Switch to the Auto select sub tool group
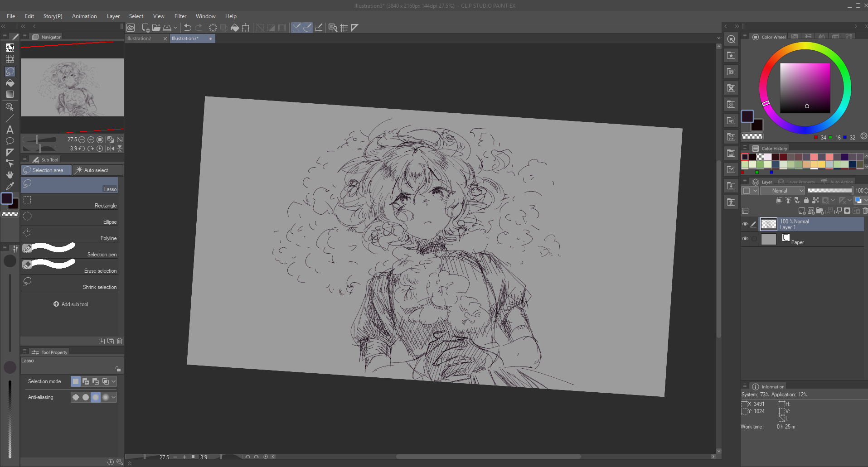 pos(97,170)
